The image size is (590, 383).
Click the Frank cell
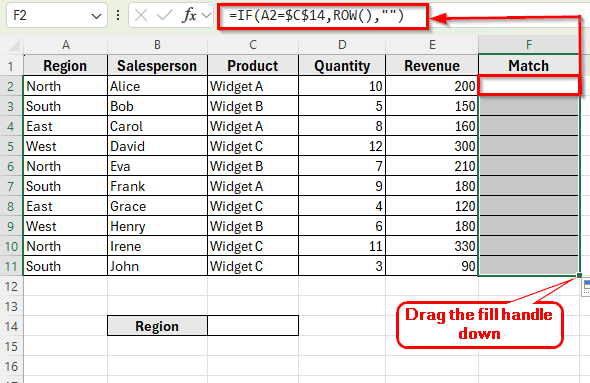click(x=157, y=186)
